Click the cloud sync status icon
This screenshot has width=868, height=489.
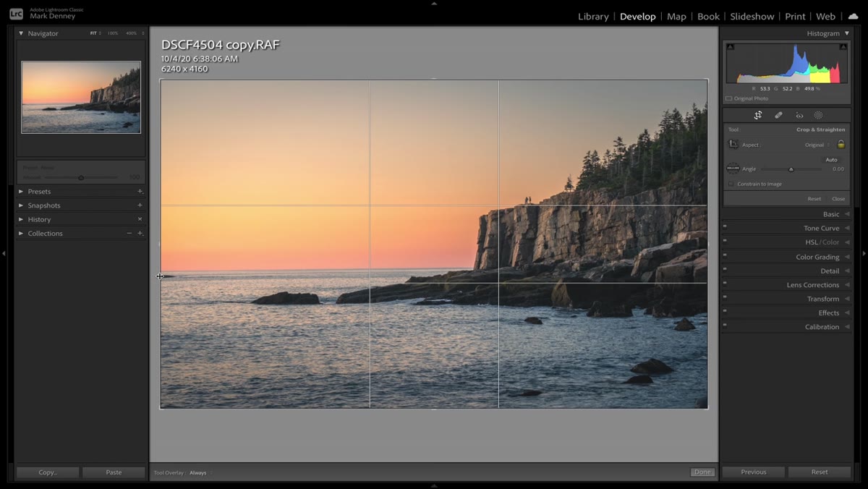point(853,16)
